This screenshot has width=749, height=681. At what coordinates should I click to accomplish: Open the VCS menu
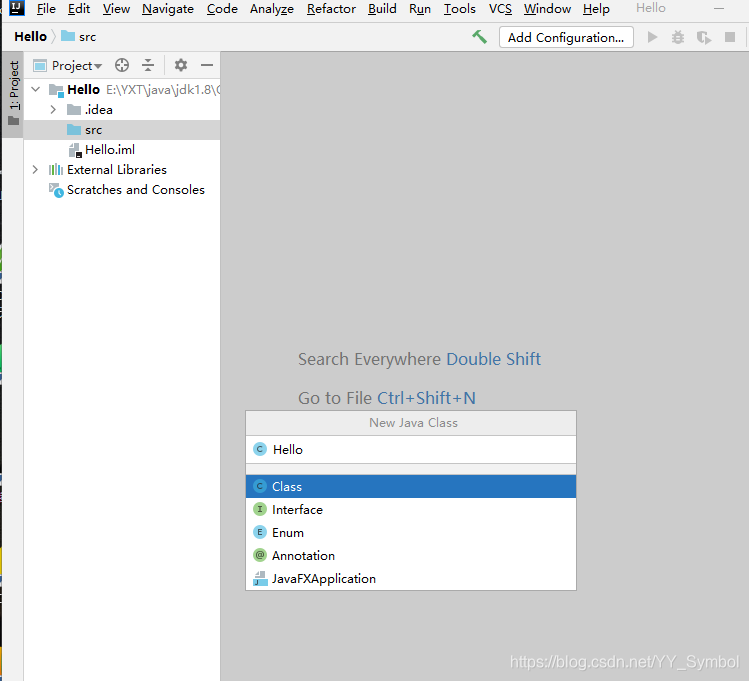pos(500,9)
